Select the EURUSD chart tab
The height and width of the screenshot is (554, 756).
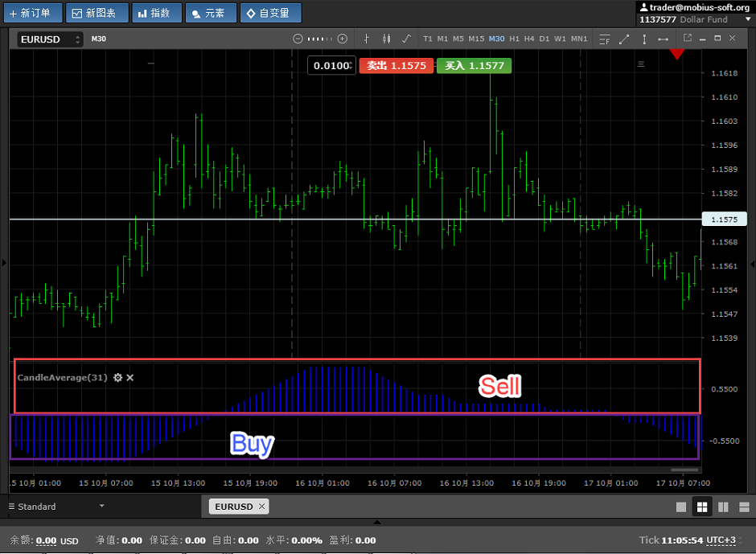pos(234,507)
